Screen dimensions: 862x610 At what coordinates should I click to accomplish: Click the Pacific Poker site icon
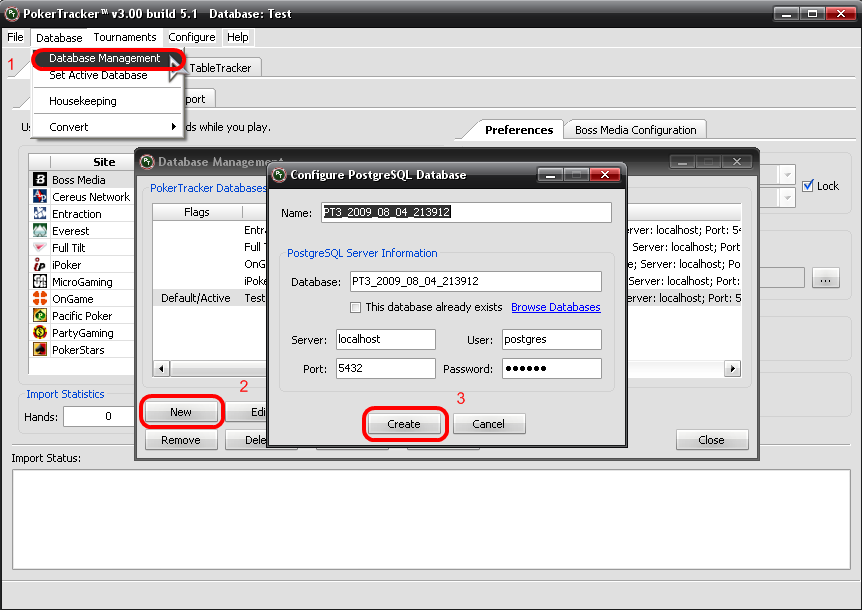tap(40, 315)
